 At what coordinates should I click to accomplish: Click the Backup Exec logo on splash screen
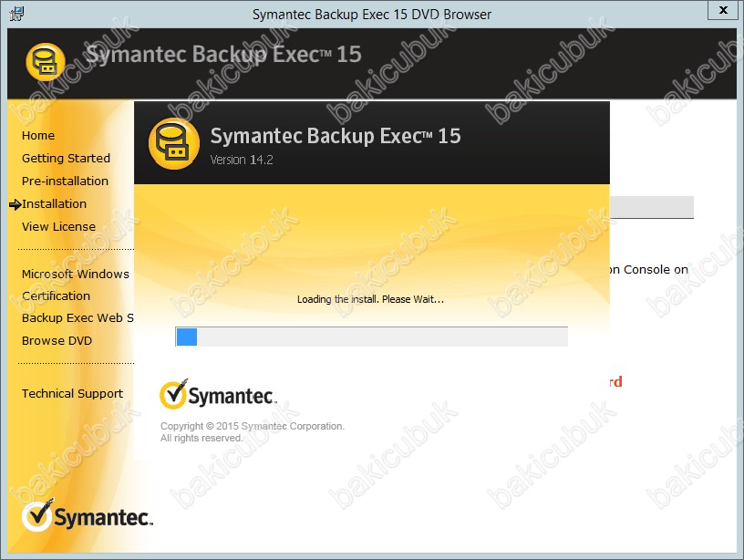click(173, 144)
